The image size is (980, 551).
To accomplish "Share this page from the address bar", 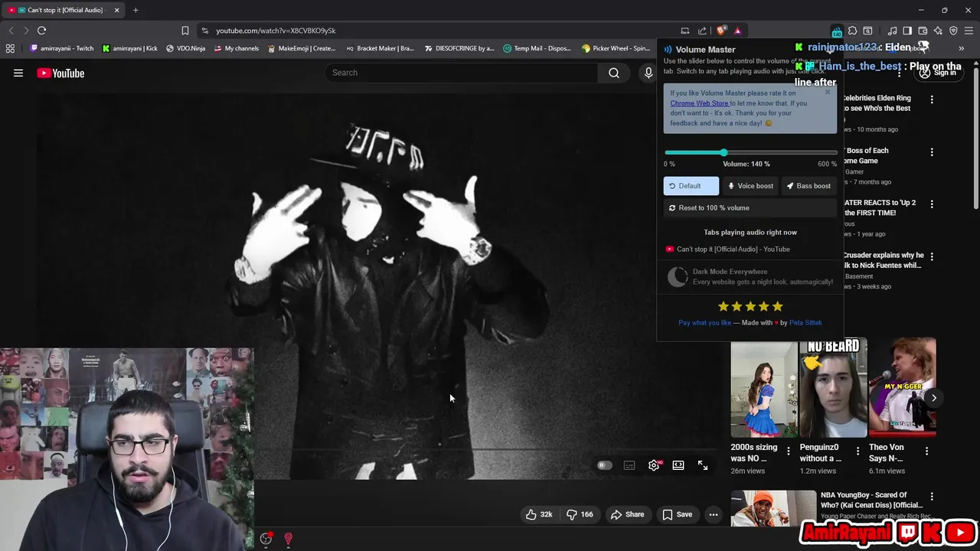I will point(702,31).
